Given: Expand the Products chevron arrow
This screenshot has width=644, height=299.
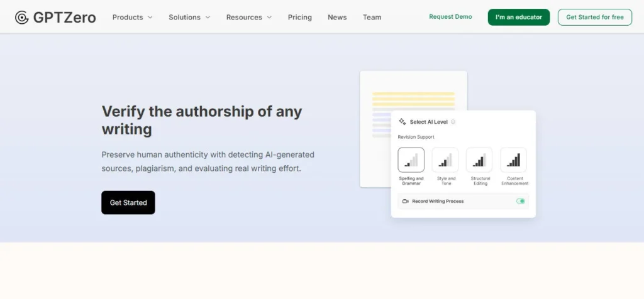Looking at the screenshot, I should [x=150, y=17].
